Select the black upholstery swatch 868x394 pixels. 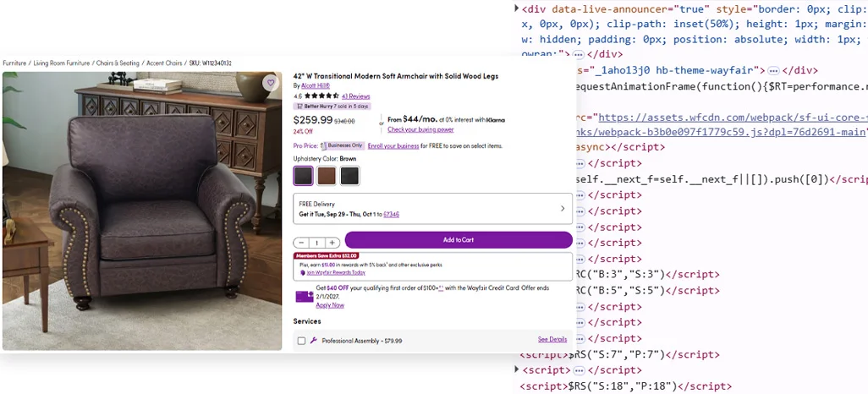tap(350, 176)
